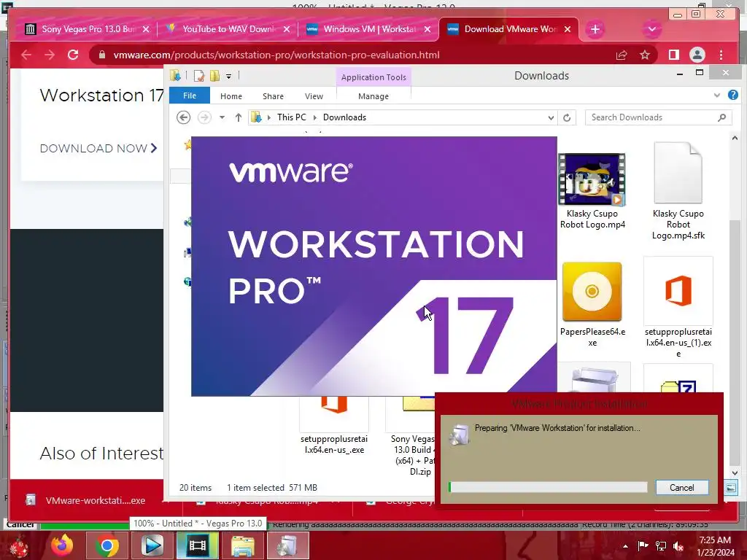Click the Chrome back arrow button
747x560 pixels.
pyautogui.click(x=26, y=55)
